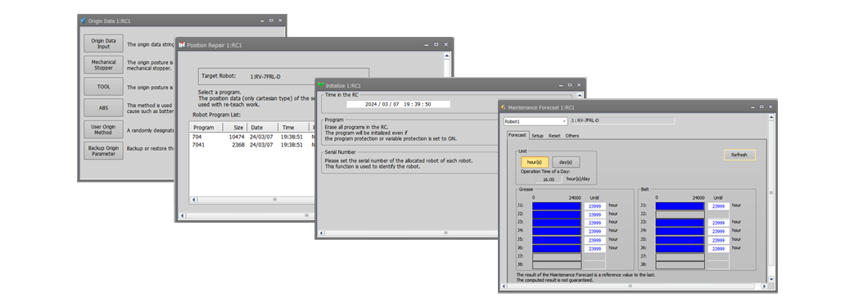
Task: Select program 704 in the list
Action: 197,136
